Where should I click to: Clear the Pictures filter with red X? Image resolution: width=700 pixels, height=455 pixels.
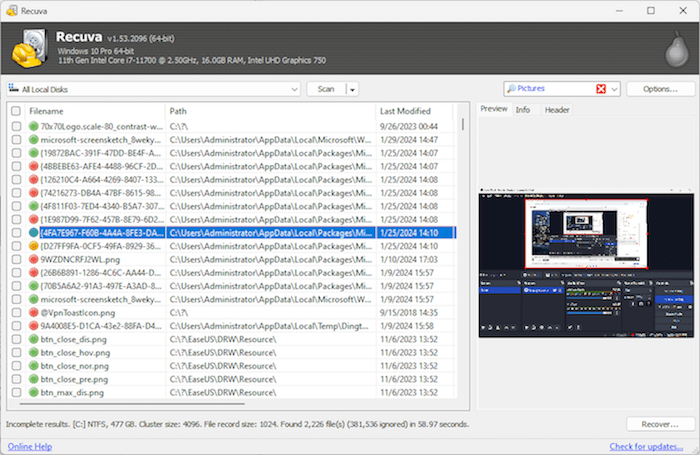coord(601,89)
